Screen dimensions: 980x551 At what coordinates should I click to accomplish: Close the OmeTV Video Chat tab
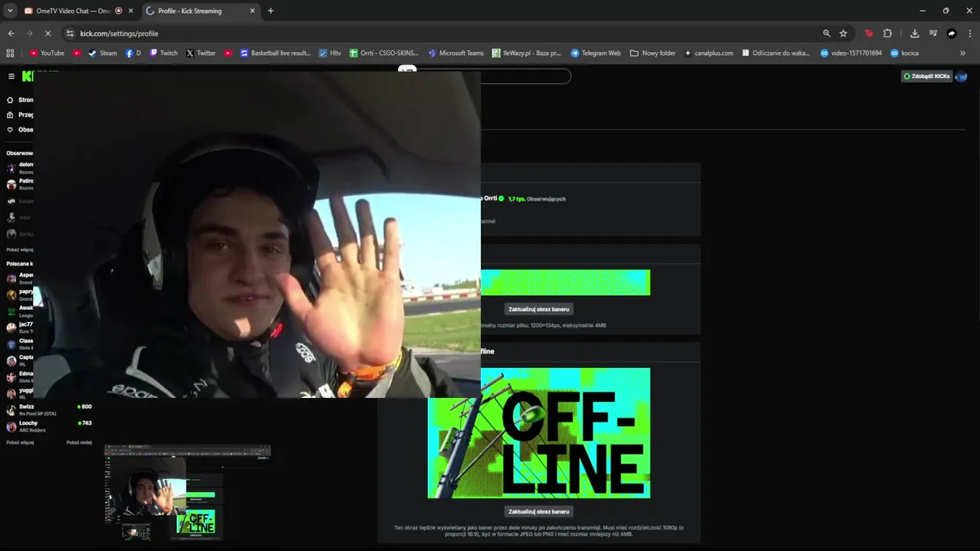tap(131, 11)
